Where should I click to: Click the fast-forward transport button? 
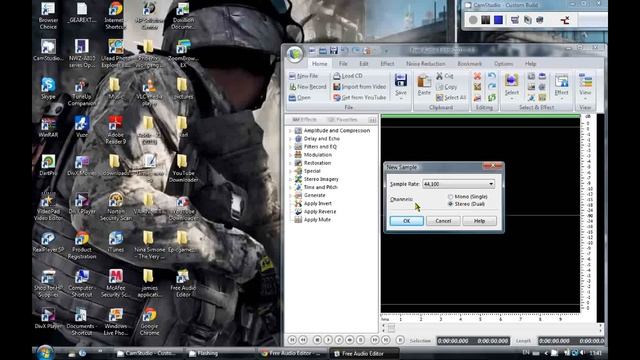coord(374,340)
